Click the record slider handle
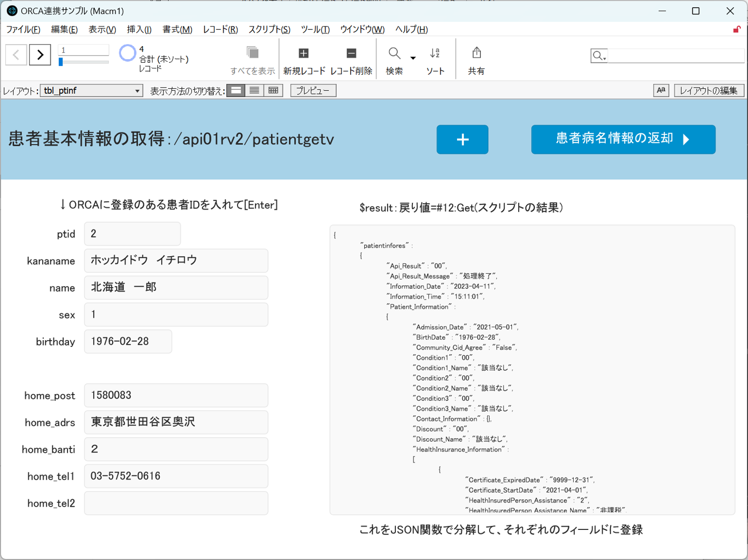Image resolution: width=748 pixels, height=560 pixels. 61,62
